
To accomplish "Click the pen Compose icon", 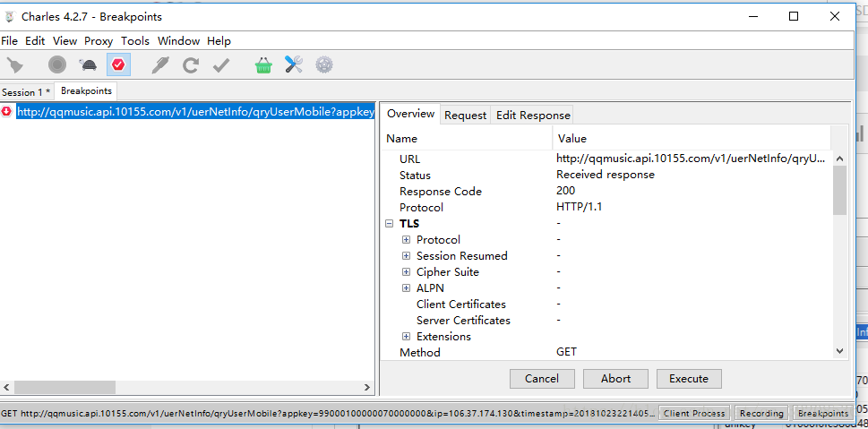I will [160, 65].
